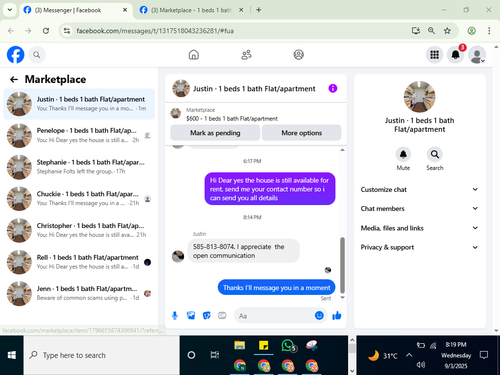Expand the Chat members section
This screenshot has height=375, width=500.
point(419,209)
